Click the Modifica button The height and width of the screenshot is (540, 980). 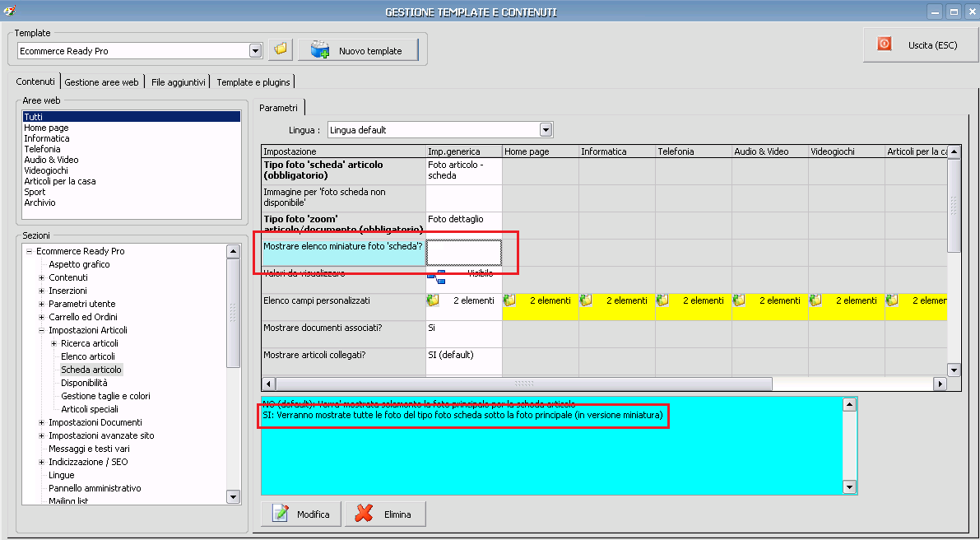(x=300, y=514)
